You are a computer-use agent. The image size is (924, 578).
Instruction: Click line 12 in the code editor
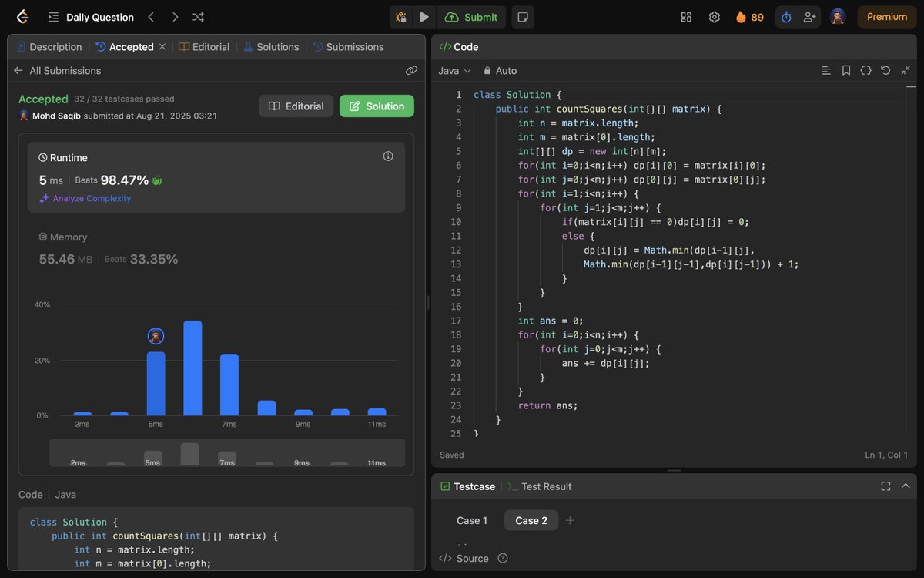coord(670,250)
